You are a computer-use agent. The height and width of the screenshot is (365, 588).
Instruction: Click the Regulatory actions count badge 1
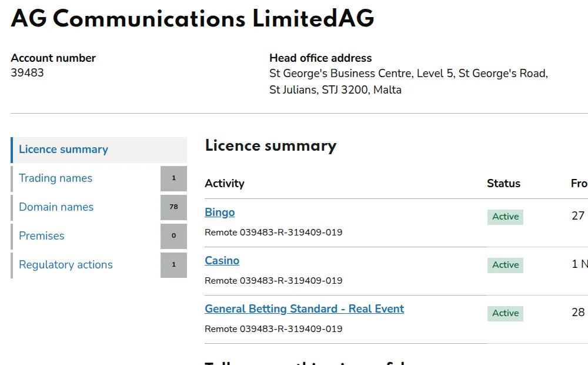click(x=173, y=265)
